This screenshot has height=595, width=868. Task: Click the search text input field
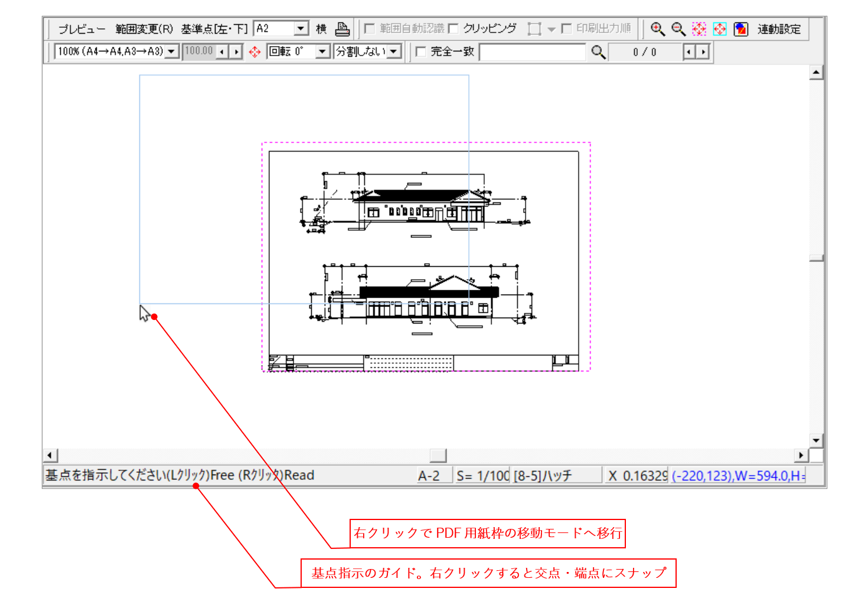point(533,52)
